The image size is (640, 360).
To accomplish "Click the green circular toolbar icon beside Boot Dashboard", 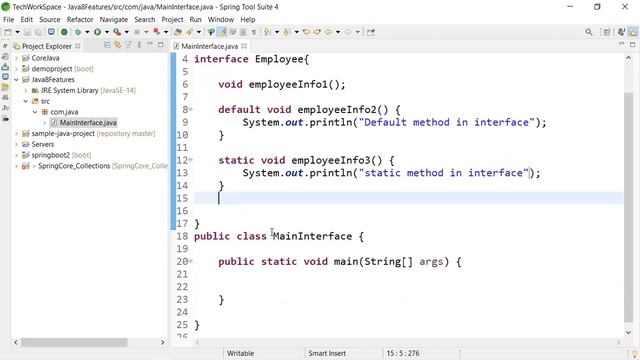I will [64, 32].
